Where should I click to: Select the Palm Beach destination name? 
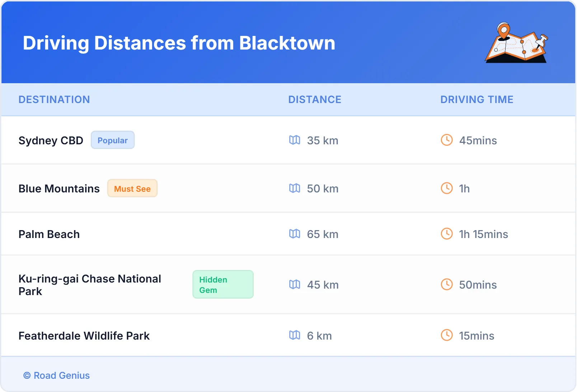[x=49, y=234]
